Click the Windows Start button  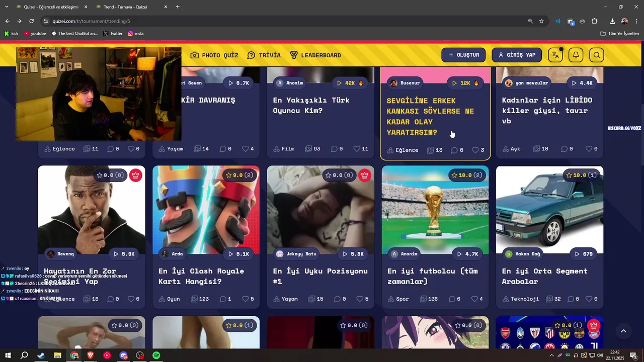(x=8, y=355)
